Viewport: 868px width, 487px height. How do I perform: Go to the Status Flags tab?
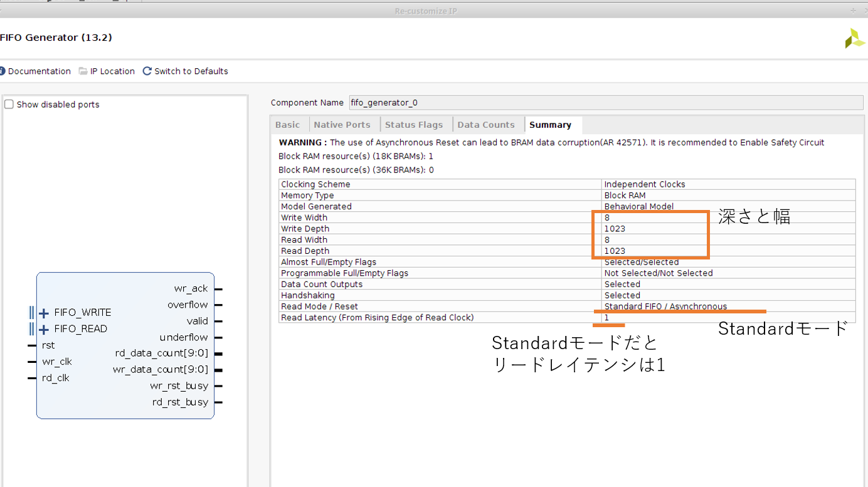[413, 125]
